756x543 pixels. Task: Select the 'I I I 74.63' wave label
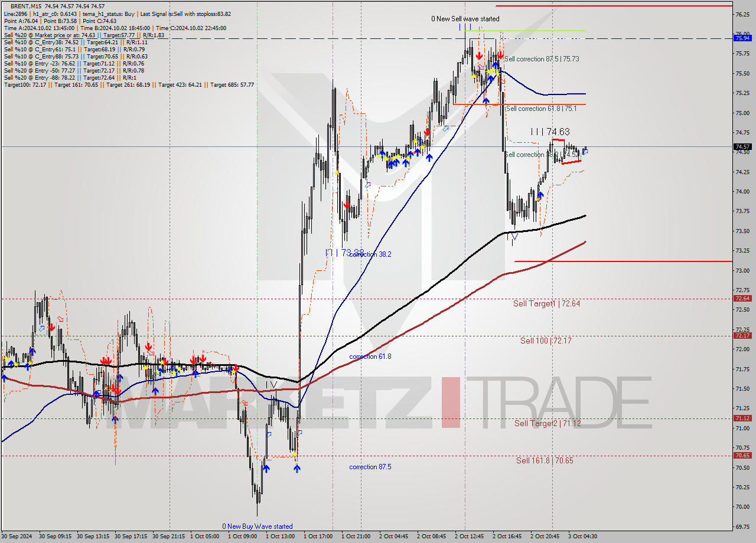[x=550, y=132]
